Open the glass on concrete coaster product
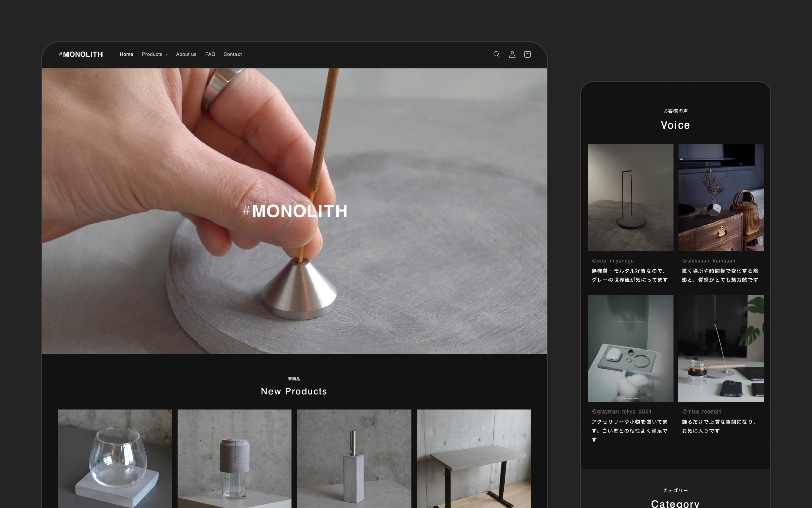The image size is (812, 508). [x=115, y=459]
